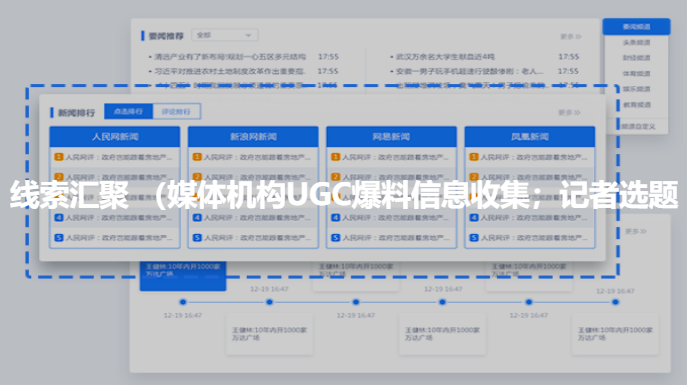Click rank 1 badge under 人民网新闻
Image resolution: width=687 pixels, height=385 pixels.
tap(59, 157)
